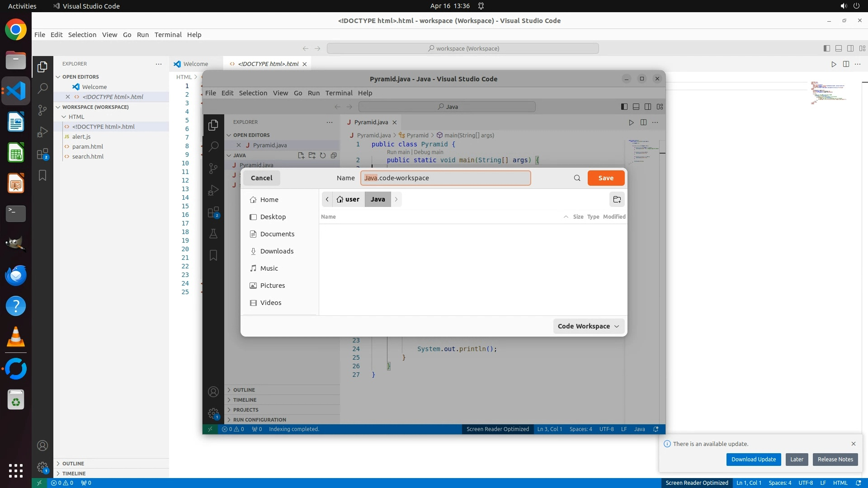This screenshot has height=488, width=868.
Task: Click create new folder icon in save dialog
Action: [617, 199]
